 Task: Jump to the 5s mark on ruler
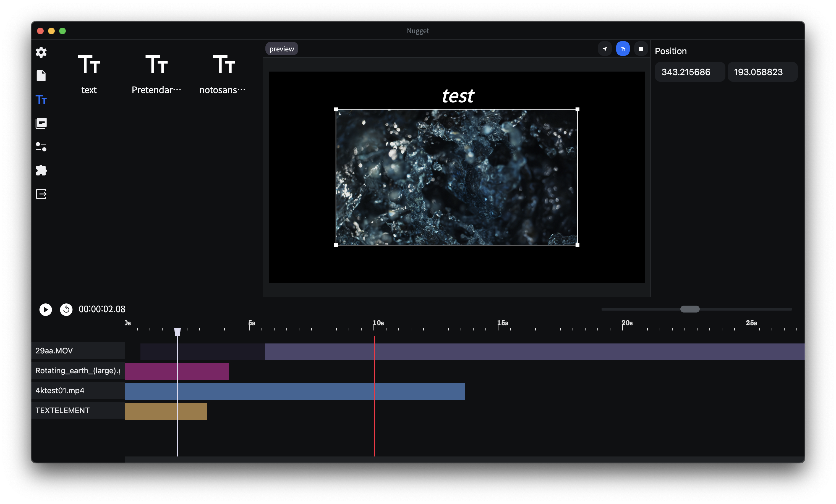click(x=251, y=323)
